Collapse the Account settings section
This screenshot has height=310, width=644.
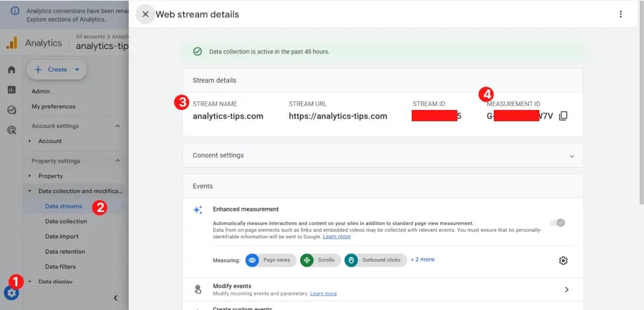coord(117,126)
